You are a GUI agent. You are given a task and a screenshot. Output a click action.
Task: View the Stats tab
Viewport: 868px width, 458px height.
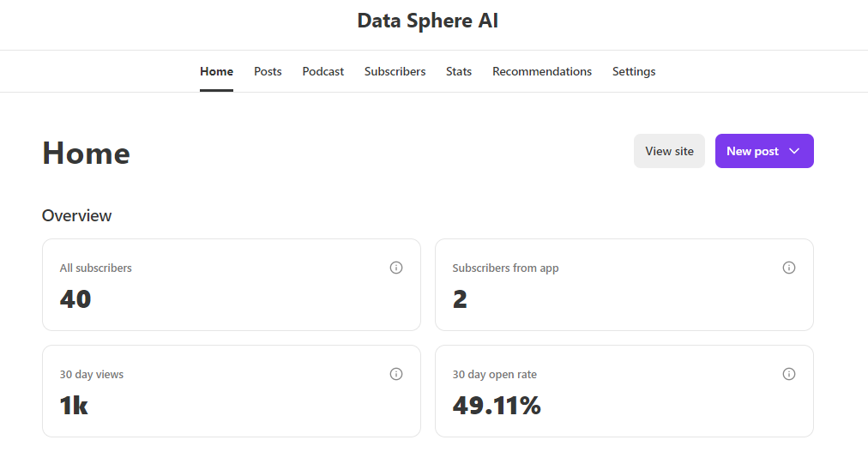(x=459, y=71)
